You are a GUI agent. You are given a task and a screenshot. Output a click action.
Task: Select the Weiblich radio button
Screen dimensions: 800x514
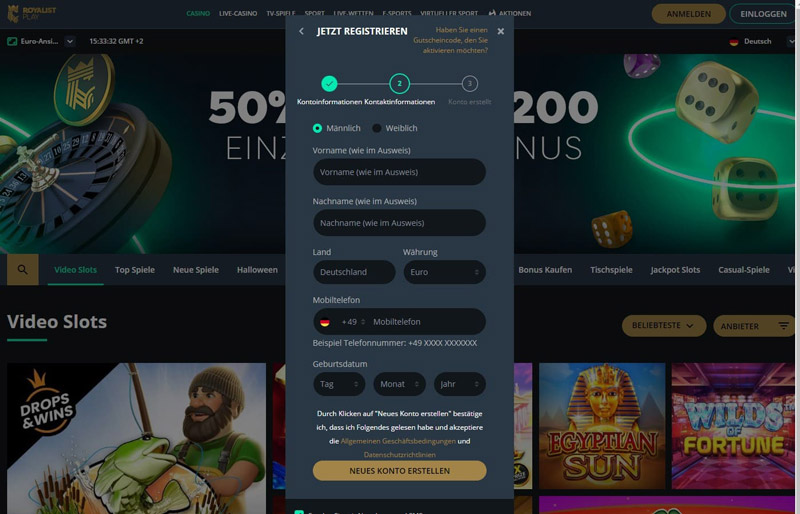(x=377, y=128)
